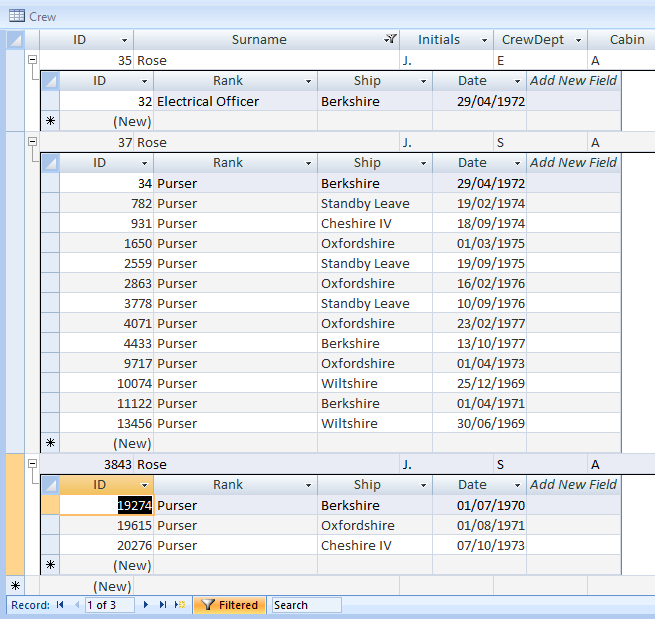This screenshot has width=655, height=619.
Task: Click the Search box in navigation bar
Action: pos(306,605)
